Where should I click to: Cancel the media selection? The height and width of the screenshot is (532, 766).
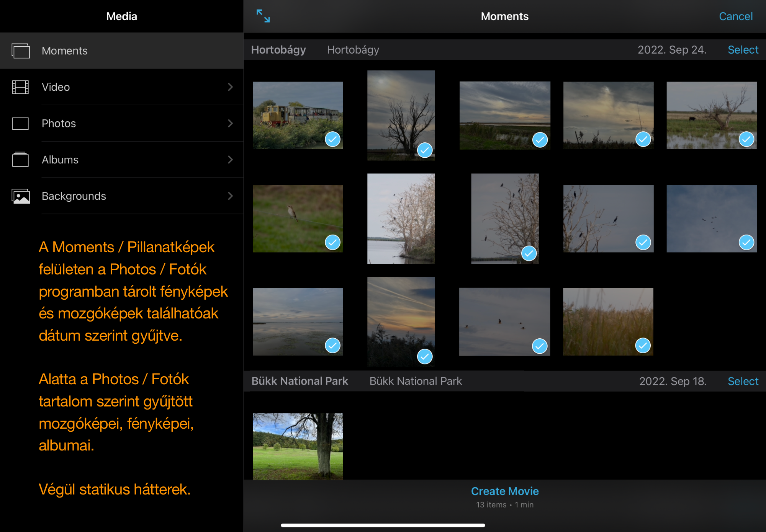[736, 16]
